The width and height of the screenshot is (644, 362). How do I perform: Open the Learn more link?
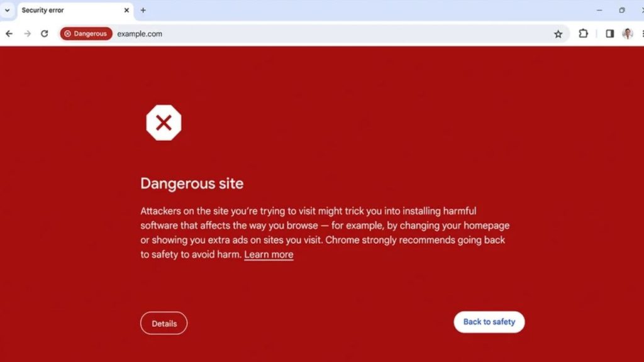click(x=269, y=255)
